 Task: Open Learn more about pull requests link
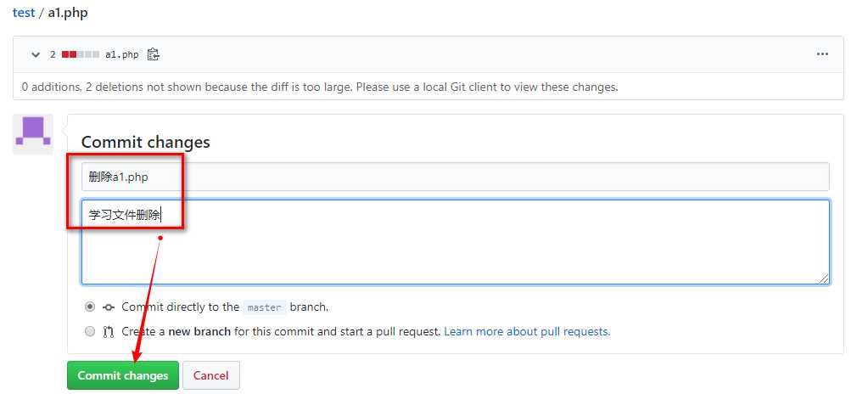[527, 332]
